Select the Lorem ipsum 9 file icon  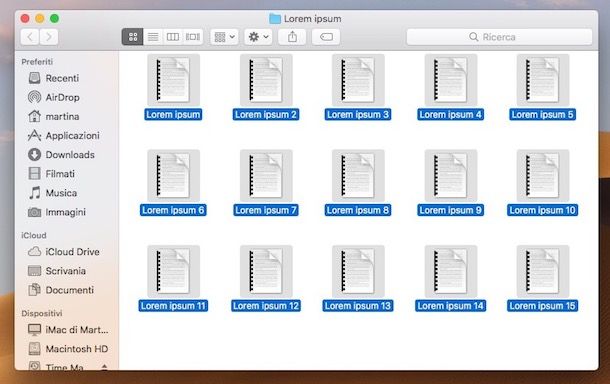(450, 175)
